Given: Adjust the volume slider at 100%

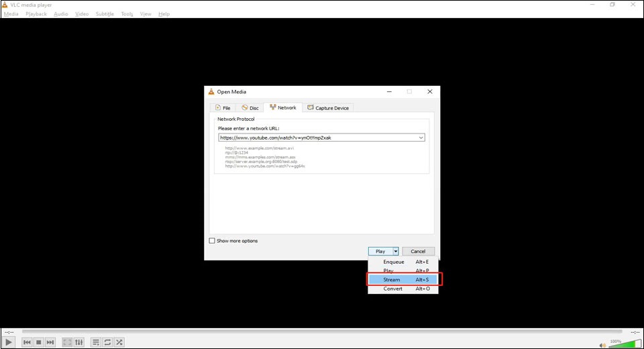Looking at the screenshot, I should [625, 343].
